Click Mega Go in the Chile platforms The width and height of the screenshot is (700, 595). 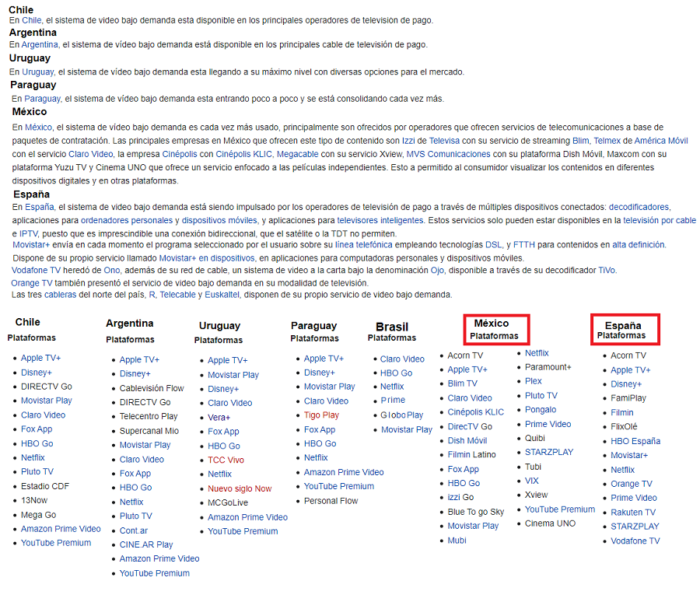(x=38, y=515)
